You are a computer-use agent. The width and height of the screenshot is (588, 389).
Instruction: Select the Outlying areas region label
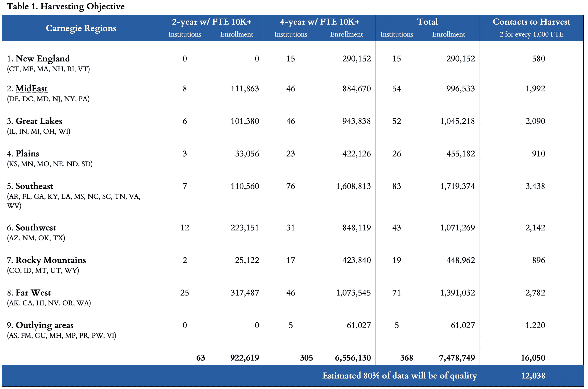[x=45, y=325]
